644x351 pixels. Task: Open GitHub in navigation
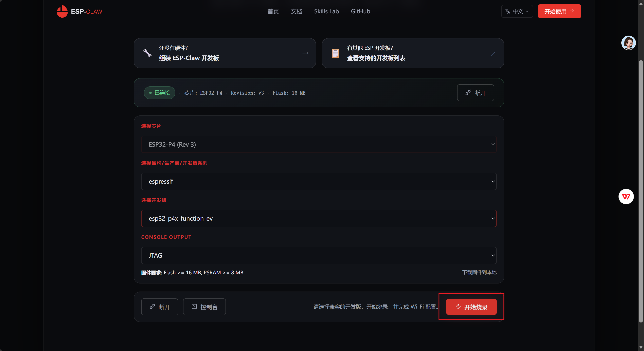coord(360,12)
